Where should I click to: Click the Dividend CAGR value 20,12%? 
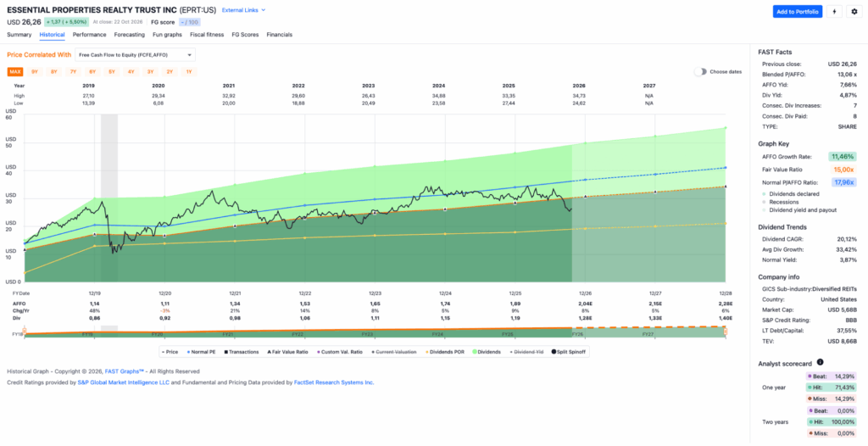tap(847, 239)
